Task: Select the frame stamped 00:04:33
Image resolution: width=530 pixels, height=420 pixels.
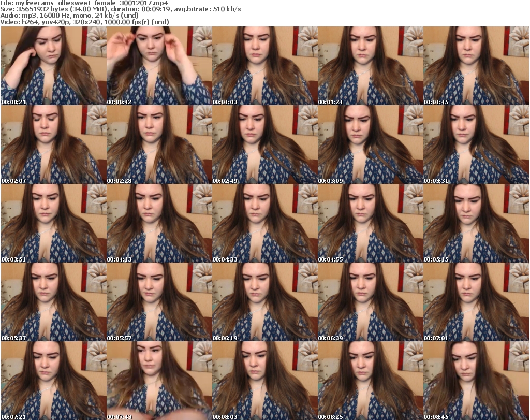Action: 264,224
